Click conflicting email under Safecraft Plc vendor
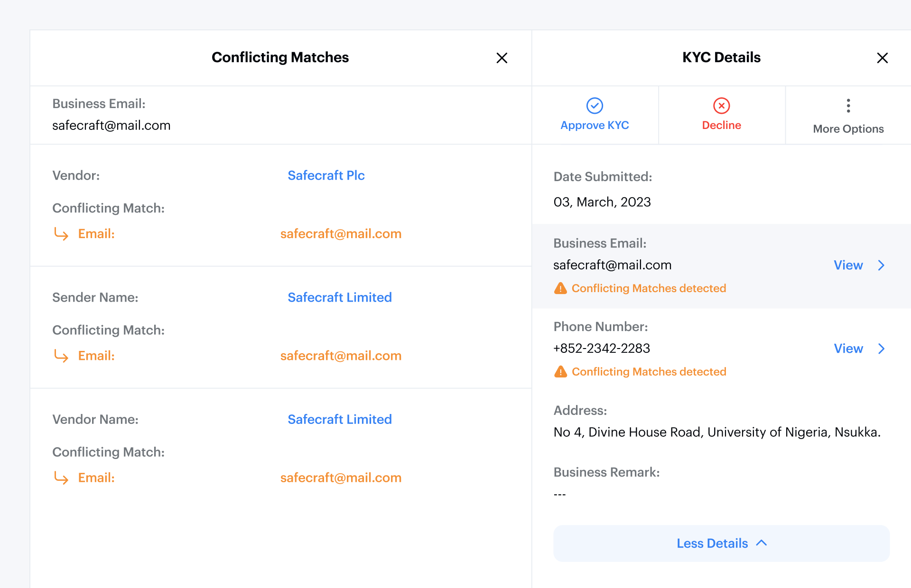Screen dimensions: 911x588 pyautogui.click(x=341, y=234)
